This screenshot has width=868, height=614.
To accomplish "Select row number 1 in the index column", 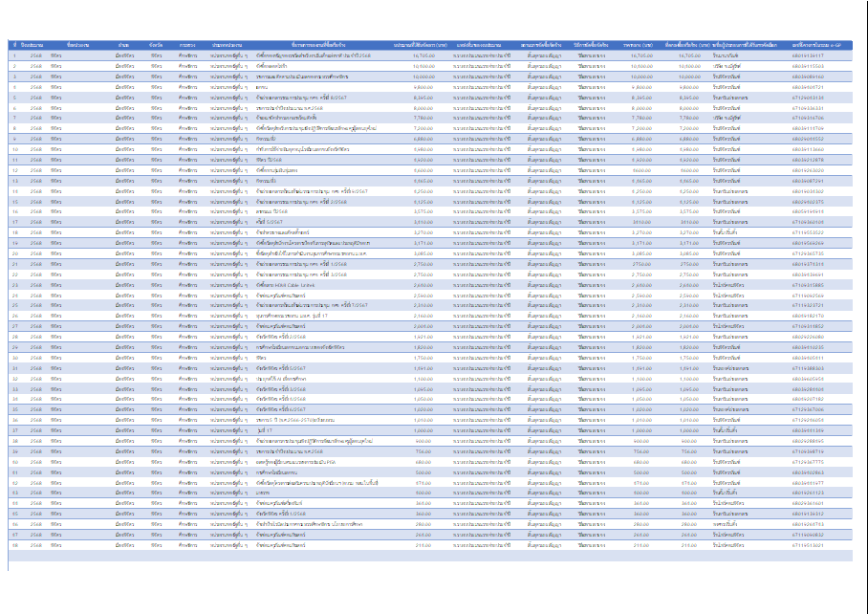I will (15, 55).
